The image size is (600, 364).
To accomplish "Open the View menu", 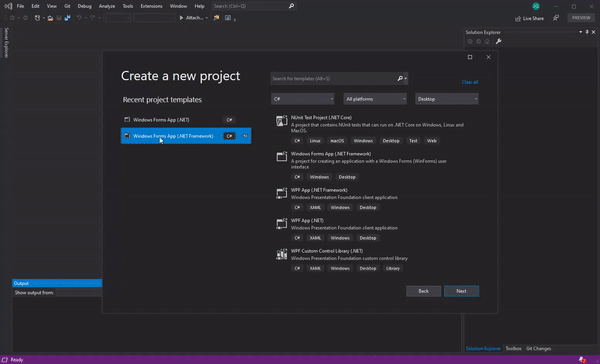I will pos(52,6).
